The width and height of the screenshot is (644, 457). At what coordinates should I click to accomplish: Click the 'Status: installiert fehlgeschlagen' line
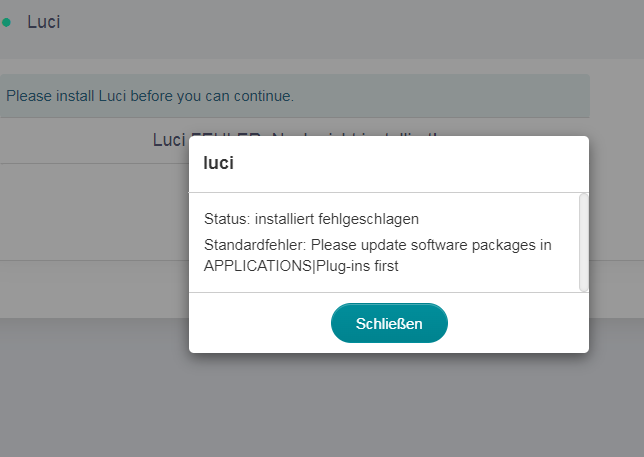[x=311, y=218]
